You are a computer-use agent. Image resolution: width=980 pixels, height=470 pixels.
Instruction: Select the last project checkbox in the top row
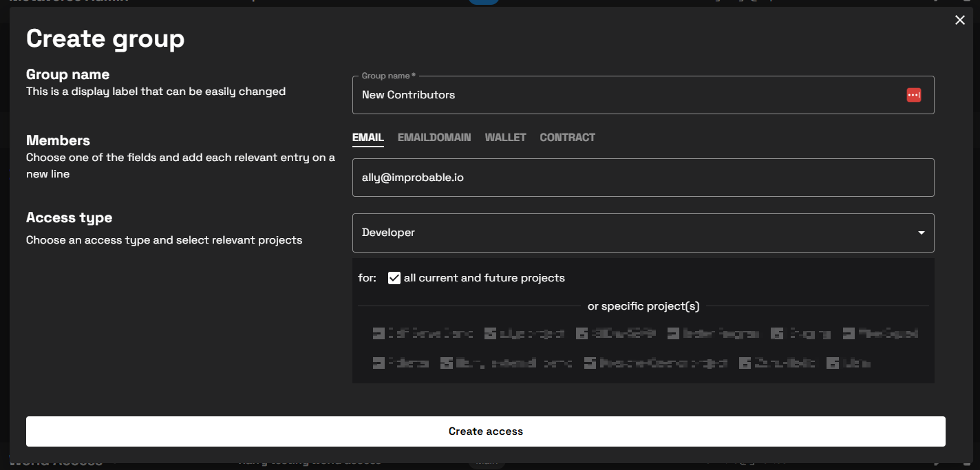pyautogui.click(x=849, y=334)
